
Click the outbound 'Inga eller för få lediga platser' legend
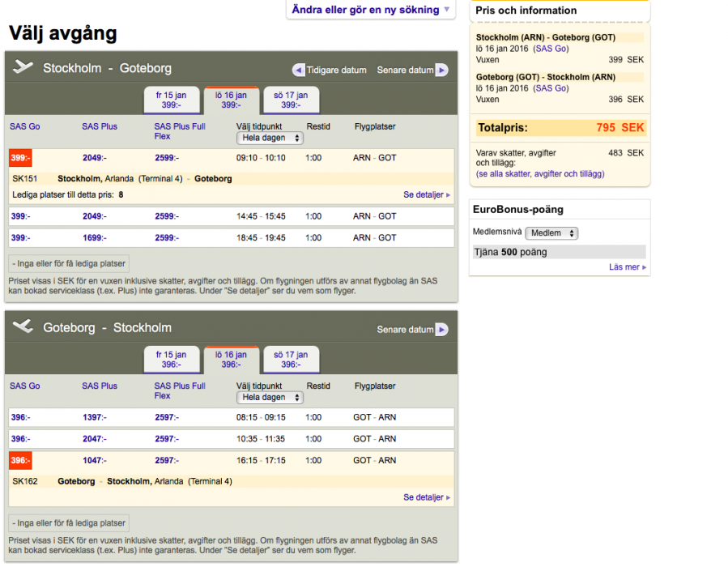pyautogui.click(x=69, y=264)
